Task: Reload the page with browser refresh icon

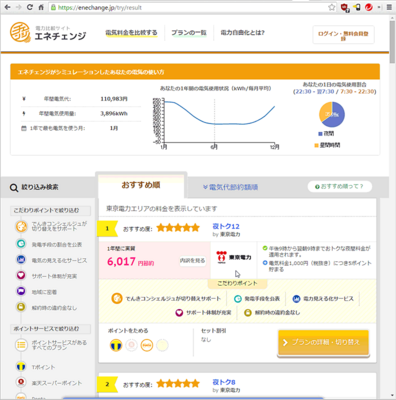Action: click(x=30, y=7)
